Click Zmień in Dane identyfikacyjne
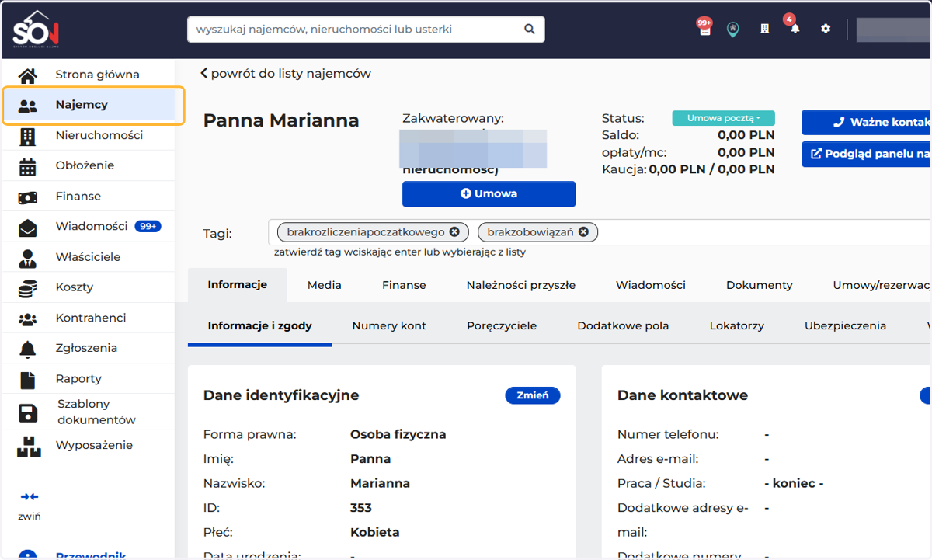The width and height of the screenshot is (932, 560). [x=533, y=395]
